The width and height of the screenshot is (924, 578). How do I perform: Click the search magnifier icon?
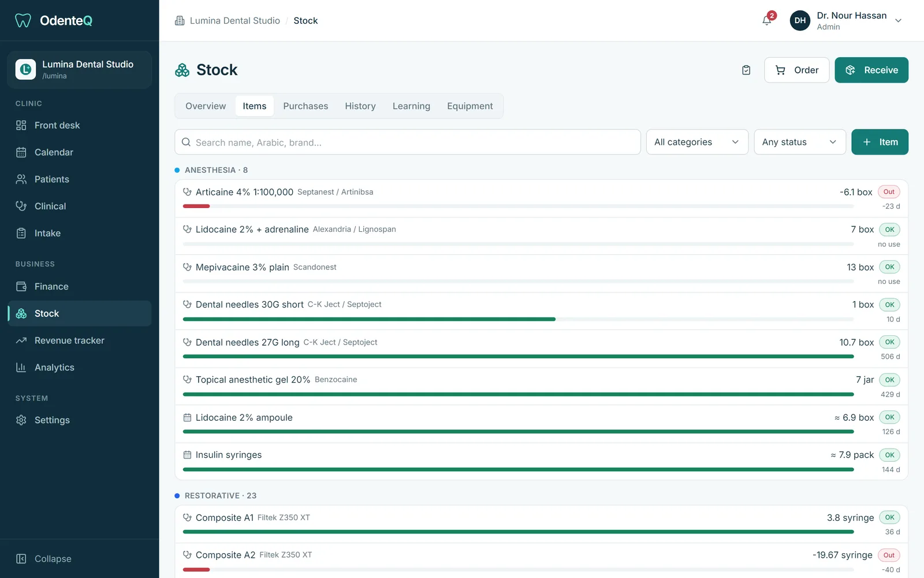coord(186,142)
